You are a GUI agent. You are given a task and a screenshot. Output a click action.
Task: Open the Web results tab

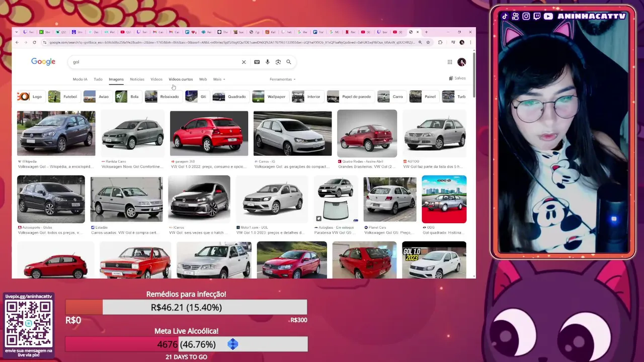203,79
